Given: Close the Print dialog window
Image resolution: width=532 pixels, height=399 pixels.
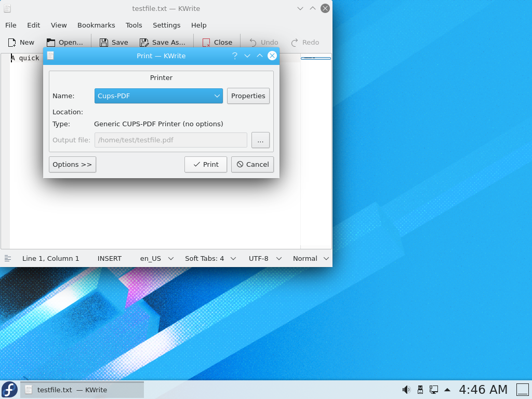Looking at the screenshot, I should pyautogui.click(x=272, y=56).
